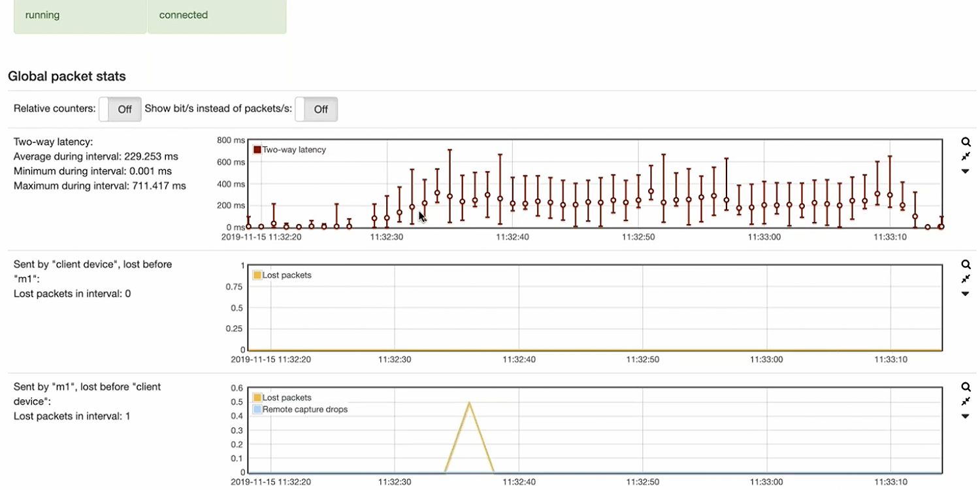The width and height of the screenshot is (980, 490).
Task: Click the green running status box
Action: click(80, 16)
